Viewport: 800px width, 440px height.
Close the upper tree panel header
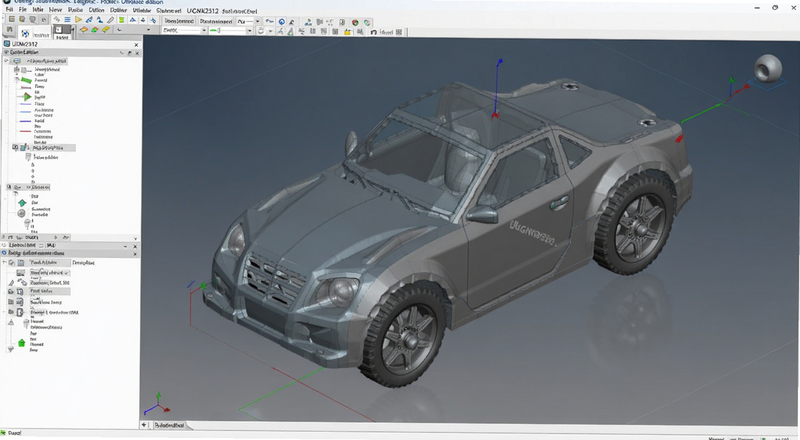point(137,53)
